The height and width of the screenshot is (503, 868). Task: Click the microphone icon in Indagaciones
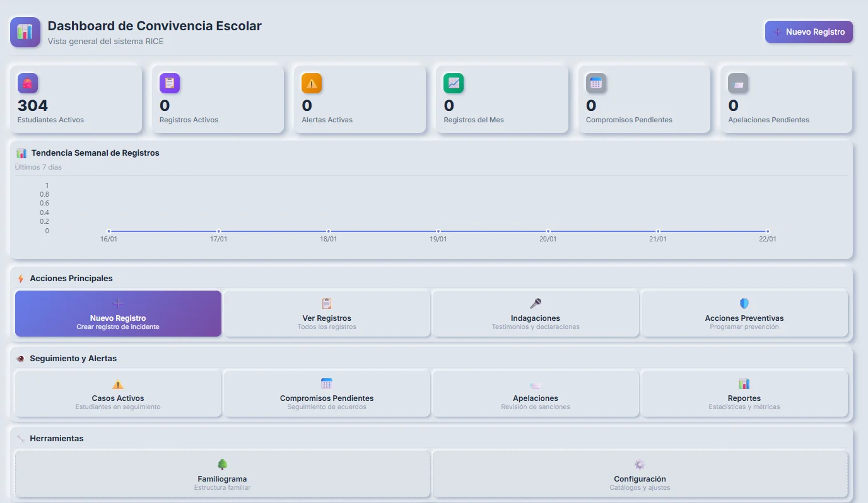[x=536, y=304]
